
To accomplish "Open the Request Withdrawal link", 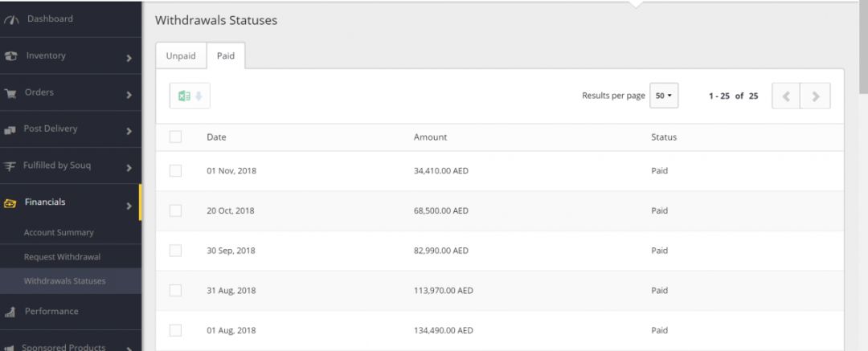I will (62, 257).
